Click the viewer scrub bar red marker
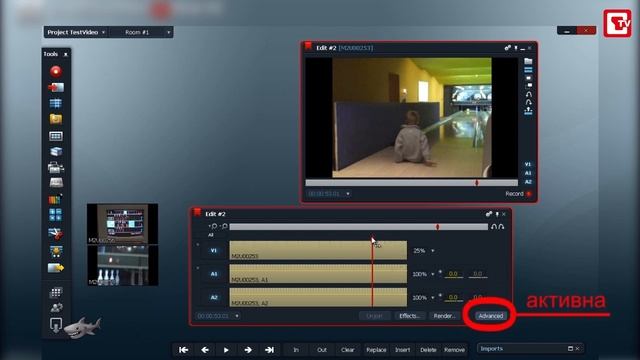The width and height of the screenshot is (640, 360). 476,183
